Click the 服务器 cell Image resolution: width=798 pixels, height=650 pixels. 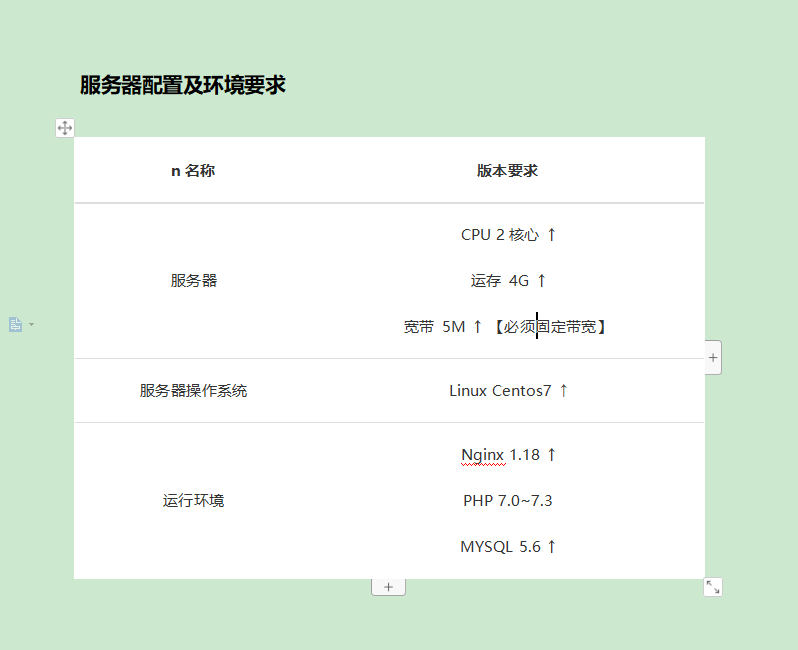194,280
